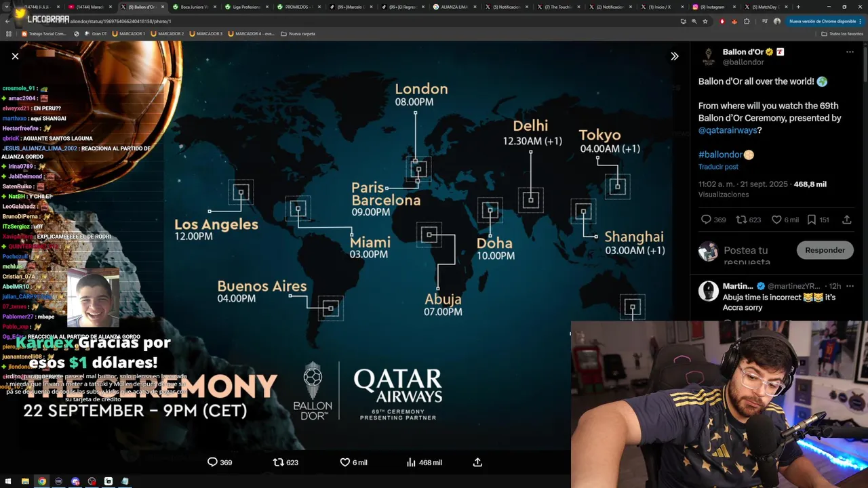Open three-dot menu on Martin's reply
868x488 pixels.
[x=850, y=286]
